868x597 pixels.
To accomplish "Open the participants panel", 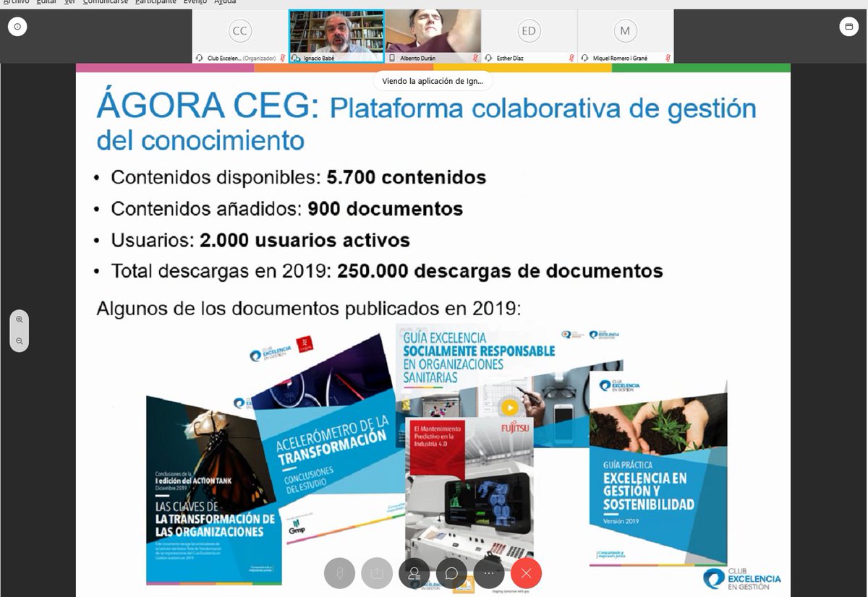I will [x=414, y=573].
